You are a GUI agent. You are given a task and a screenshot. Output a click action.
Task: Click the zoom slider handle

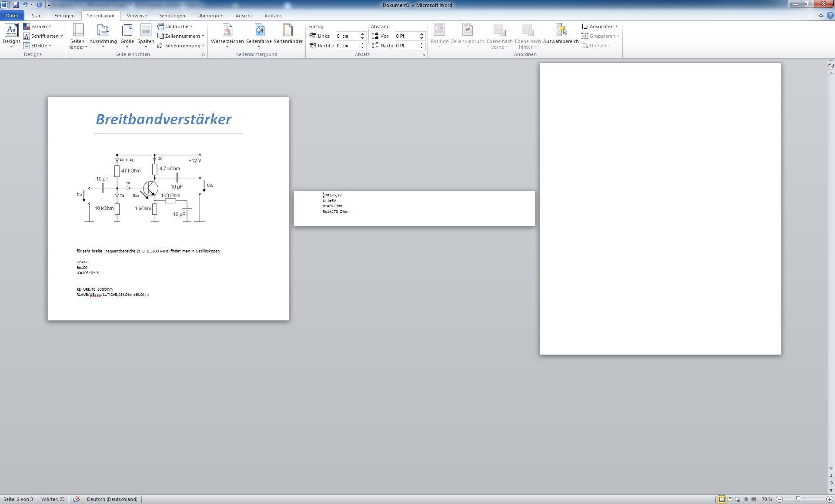pos(798,499)
